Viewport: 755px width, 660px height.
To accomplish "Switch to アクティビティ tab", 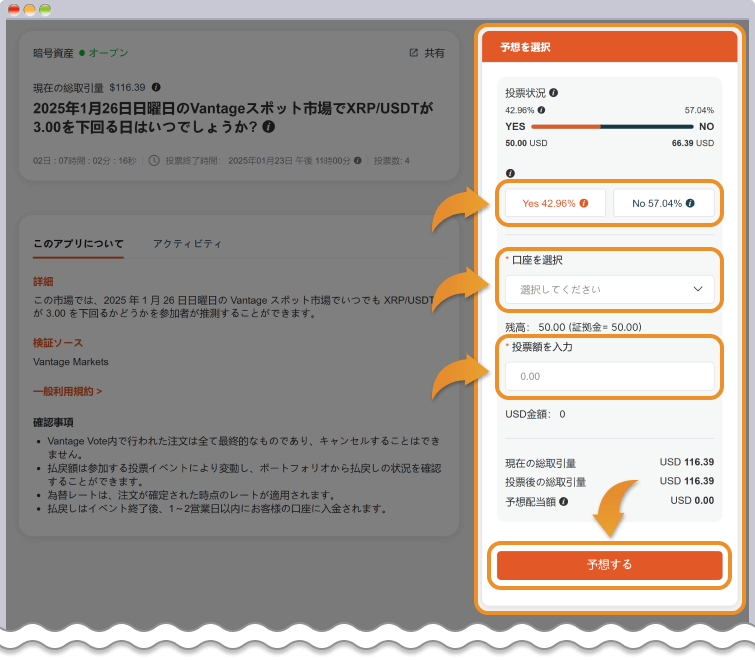I will (x=187, y=244).
